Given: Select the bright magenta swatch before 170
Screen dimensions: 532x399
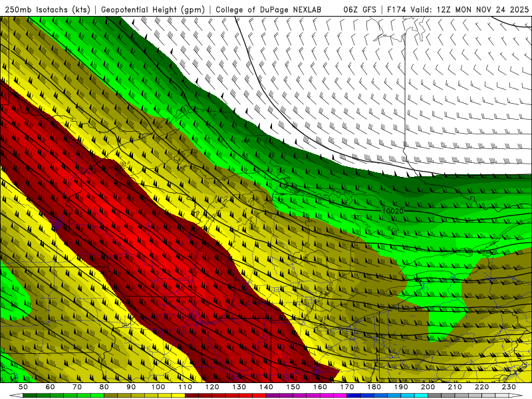Looking at the screenshot, I should click(340, 395).
